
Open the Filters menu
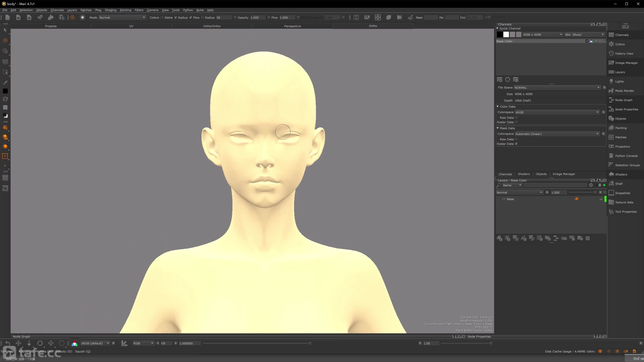pos(139,10)
